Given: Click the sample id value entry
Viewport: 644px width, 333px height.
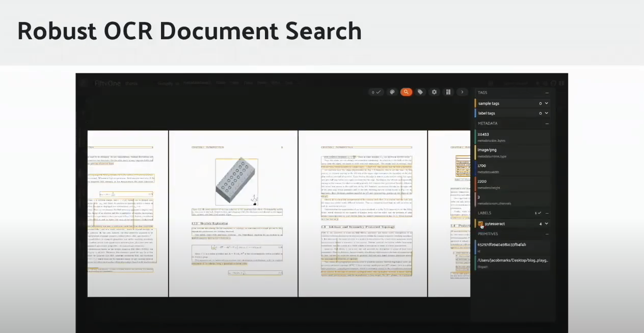Looking at the screenshot, I should tap(512, 247).
